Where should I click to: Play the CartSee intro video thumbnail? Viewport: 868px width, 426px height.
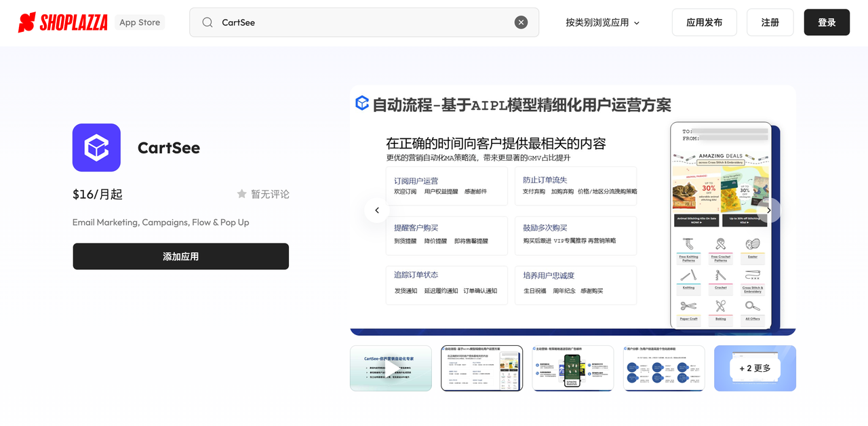391,368
